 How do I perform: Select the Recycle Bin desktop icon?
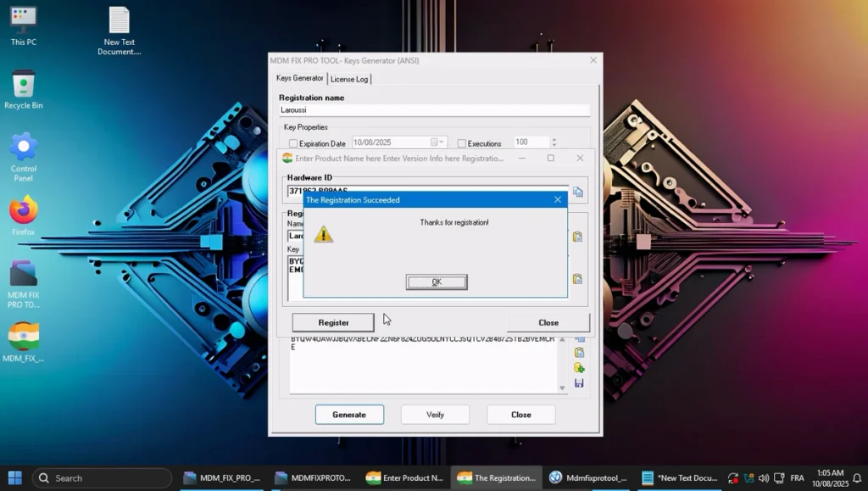click(x=24, y=85)
